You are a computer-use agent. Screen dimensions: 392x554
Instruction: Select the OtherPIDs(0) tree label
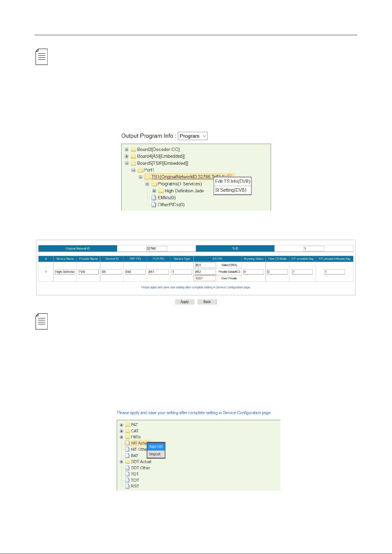[171, 205]
